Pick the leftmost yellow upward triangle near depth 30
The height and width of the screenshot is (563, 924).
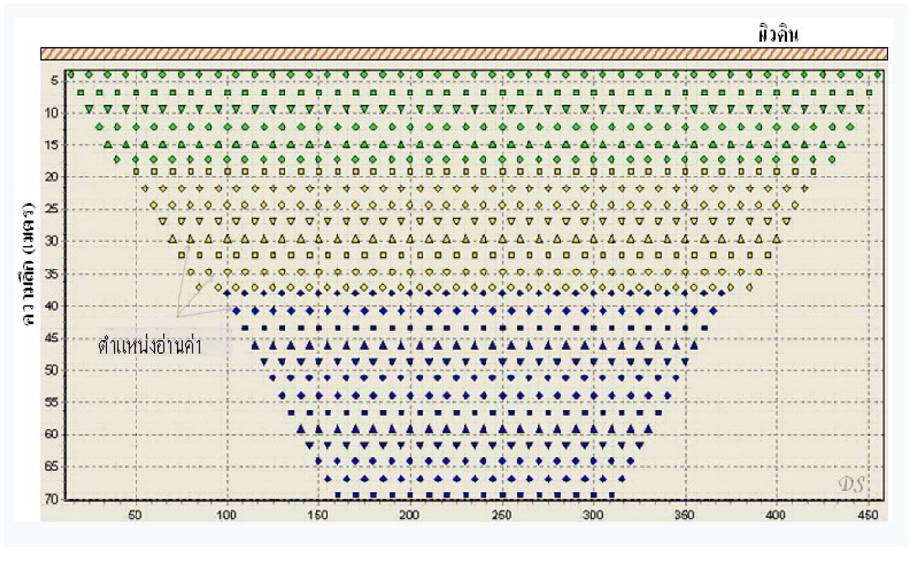tap(172, 239)
